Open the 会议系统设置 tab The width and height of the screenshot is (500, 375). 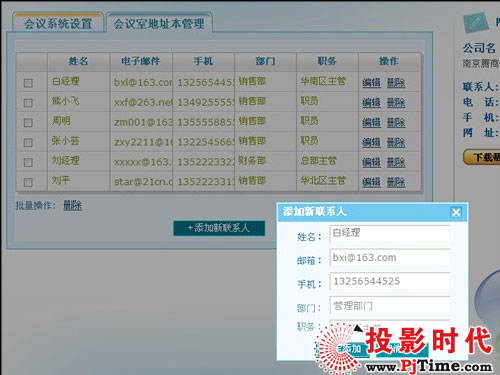pyautogui.click(x=58, y=23)
